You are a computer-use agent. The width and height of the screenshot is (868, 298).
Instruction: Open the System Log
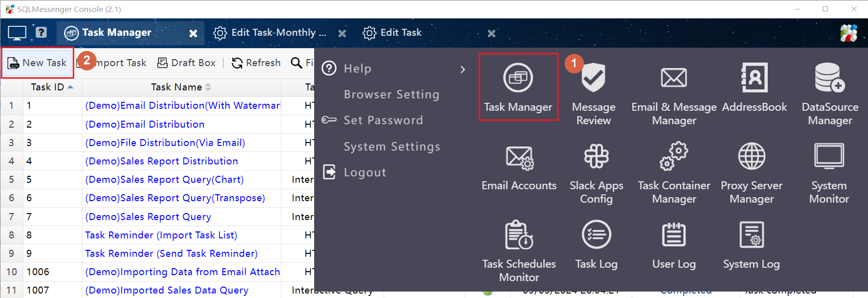751,245
